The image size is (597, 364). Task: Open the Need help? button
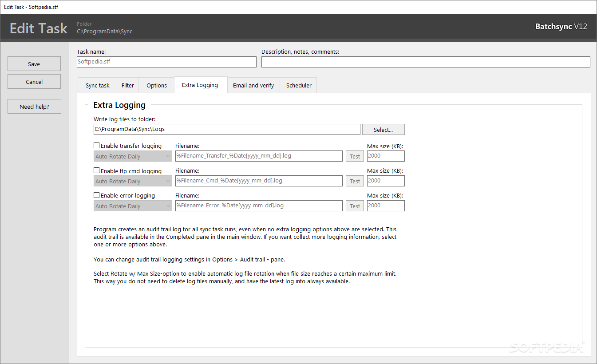tap(34, 107)
